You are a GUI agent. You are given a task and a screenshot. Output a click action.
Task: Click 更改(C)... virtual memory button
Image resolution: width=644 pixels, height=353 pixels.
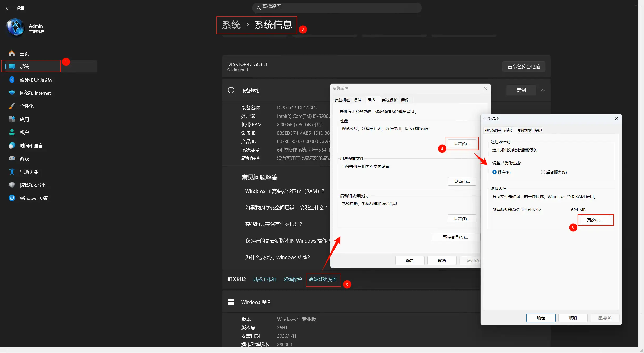point(595,220)
